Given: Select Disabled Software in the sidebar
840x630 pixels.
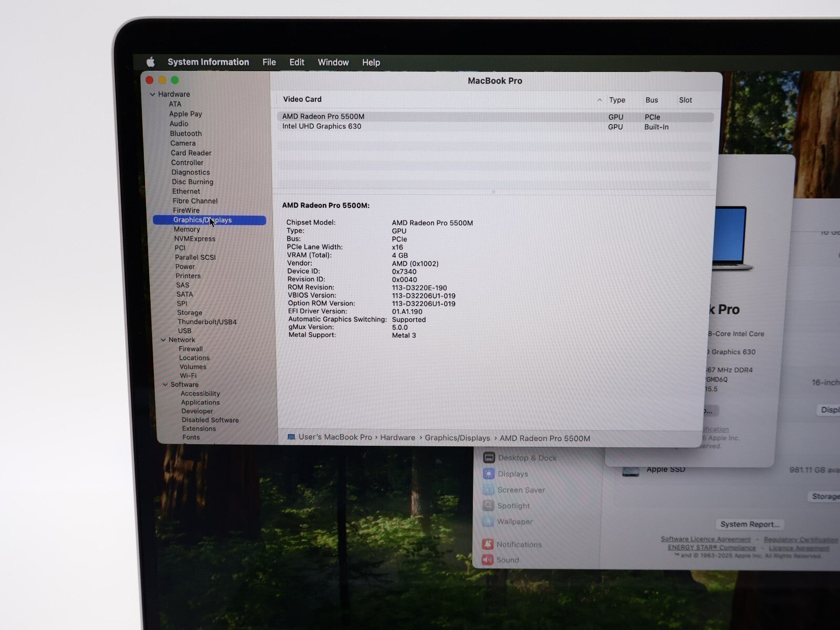Looking at the screenshot, I should pyautogui.click(x=210, y=420).
